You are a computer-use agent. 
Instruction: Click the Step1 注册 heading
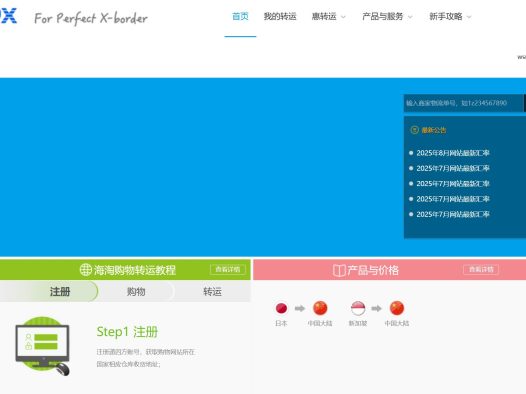coord(127,332)
